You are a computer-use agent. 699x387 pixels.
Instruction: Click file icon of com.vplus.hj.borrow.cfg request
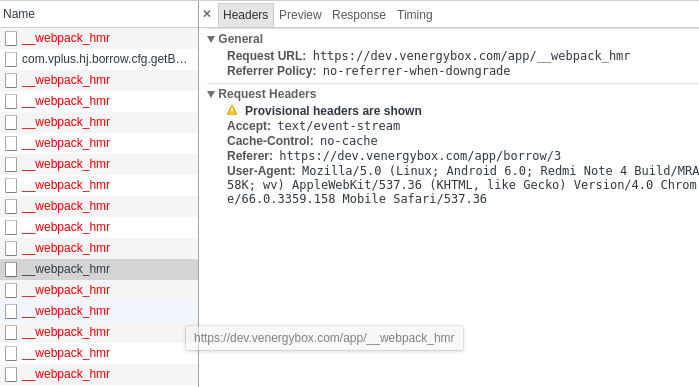coord(11,59)
